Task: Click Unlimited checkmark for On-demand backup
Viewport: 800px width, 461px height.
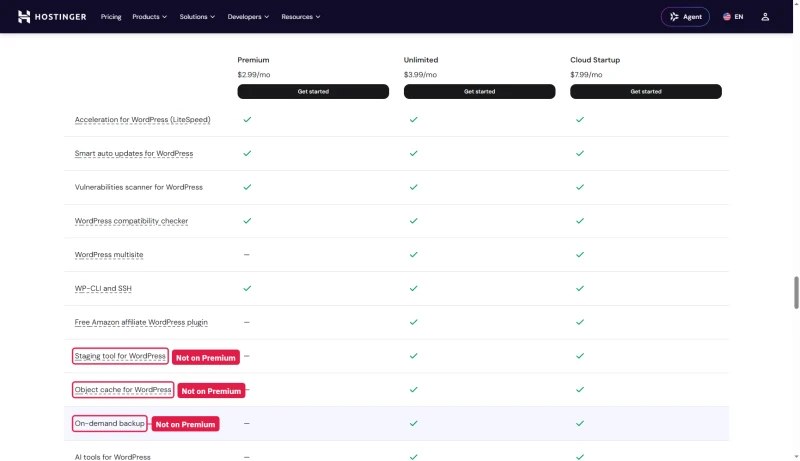Action: (x=413, y=423)
